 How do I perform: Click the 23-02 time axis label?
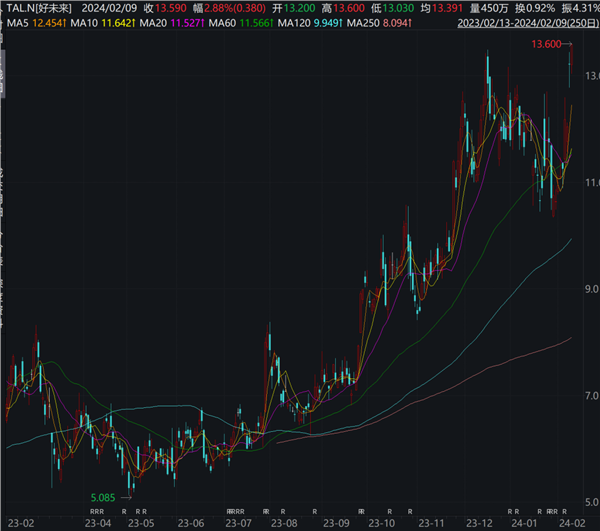[x=21, y=523]
